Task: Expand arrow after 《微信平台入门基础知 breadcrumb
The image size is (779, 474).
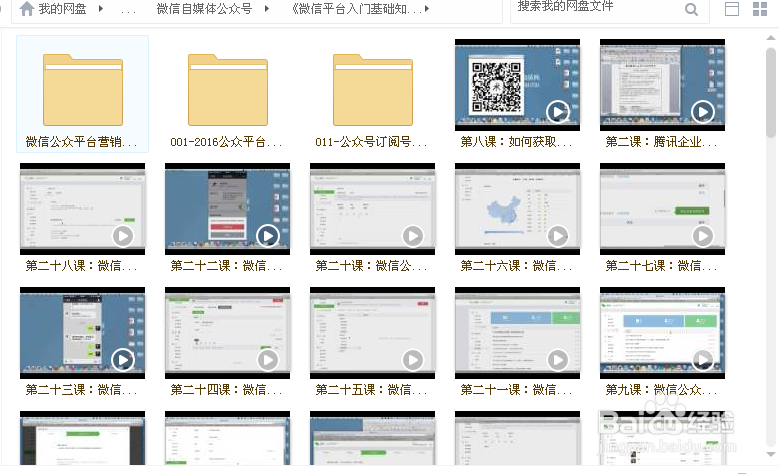Action: 427,8
